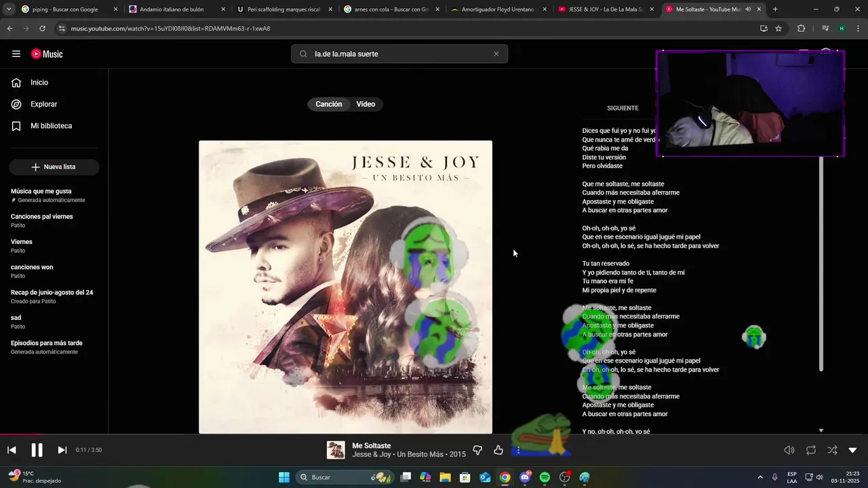Select the SIGUIENTE tab
The width and height of the screenshot is (868, 488).
point(623,108)
